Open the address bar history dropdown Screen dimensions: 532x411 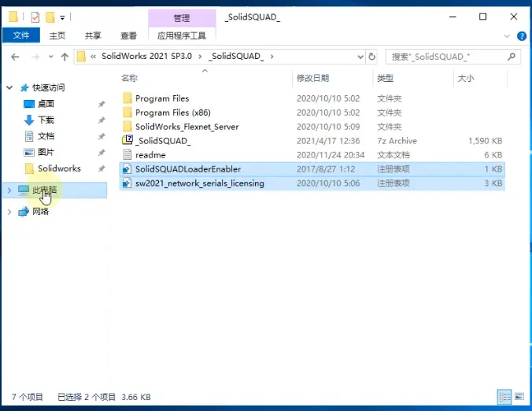pyautogui.click(x=360, y=57)
